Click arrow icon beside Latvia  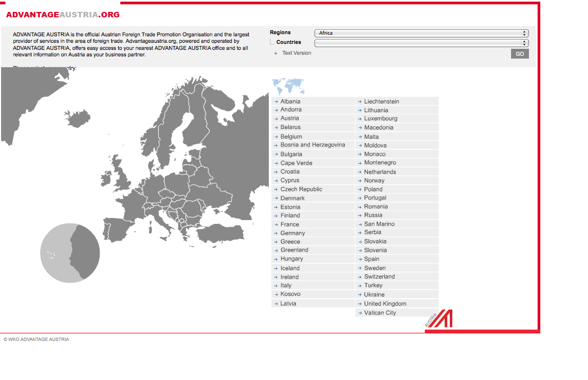point(276,304)
